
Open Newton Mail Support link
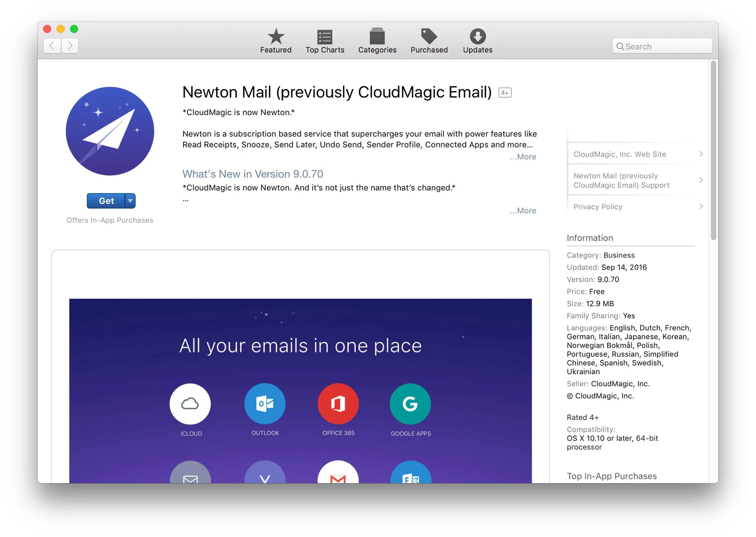(621, 180)
